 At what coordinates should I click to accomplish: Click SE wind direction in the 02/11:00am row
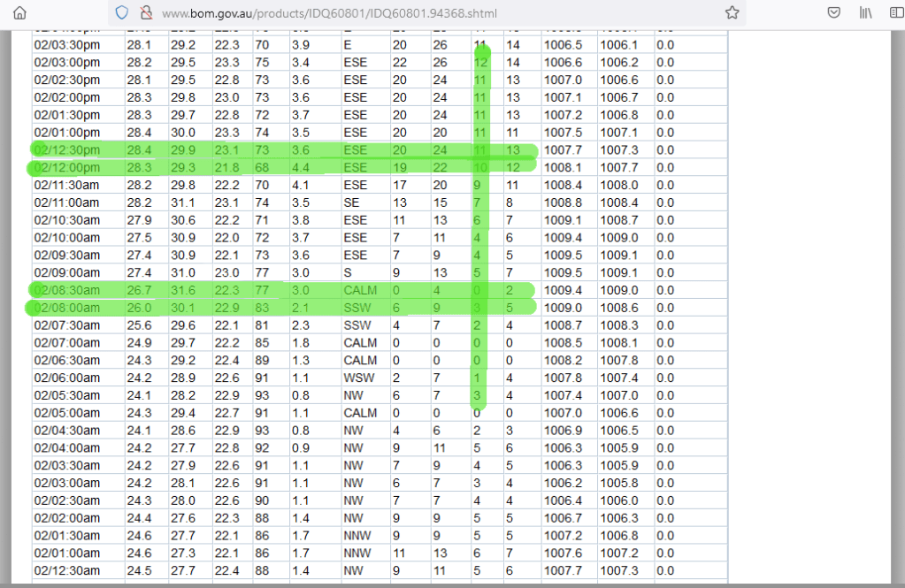click(x=351, y=202)
